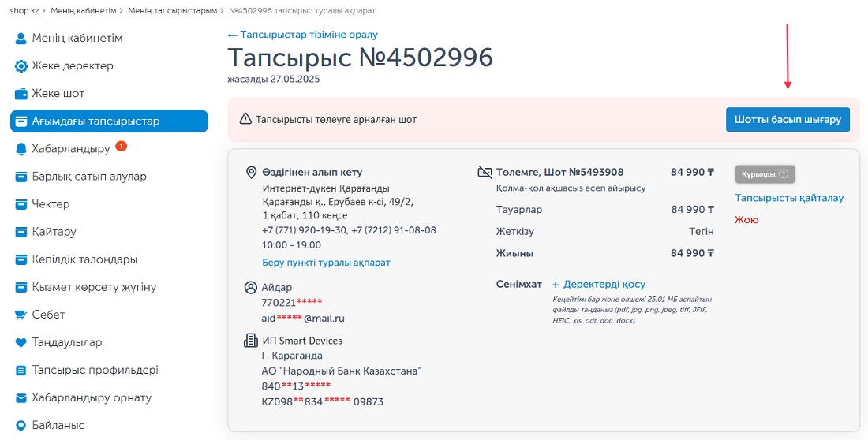Open Барлық сатып алулар menu item
The height and width of the screenshot is (440, 868).
(x=89, y=177)
